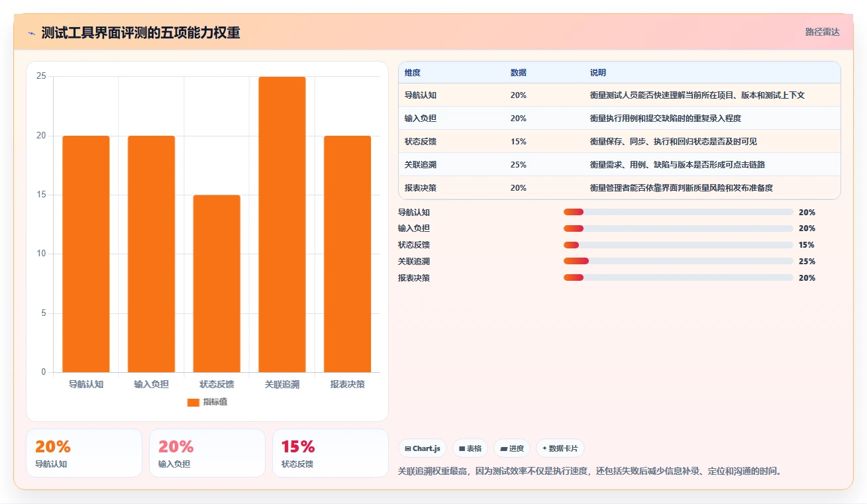This screenshot has height=504, width=867.
Task: Click the description starting 衡量测试人员能否快速理解
Action: (697, 95)
